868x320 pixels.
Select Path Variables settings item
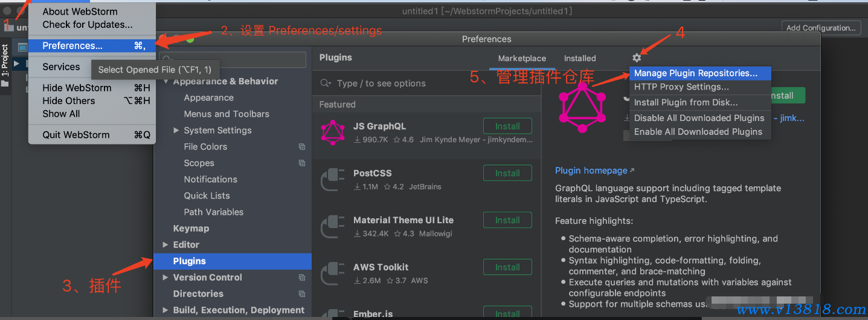pyautogui.click(x=213, y=212)
